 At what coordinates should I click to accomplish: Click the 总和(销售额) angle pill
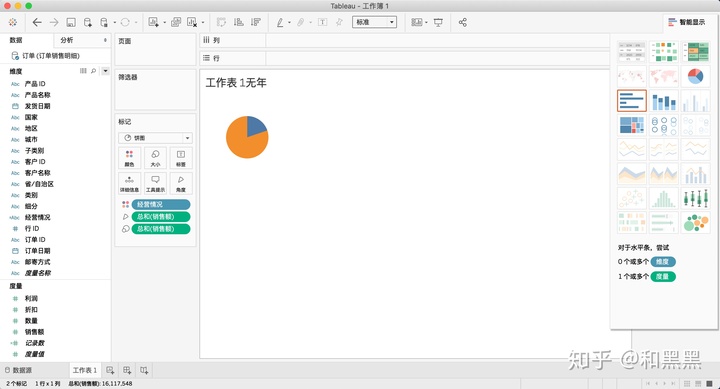[161, 217]
